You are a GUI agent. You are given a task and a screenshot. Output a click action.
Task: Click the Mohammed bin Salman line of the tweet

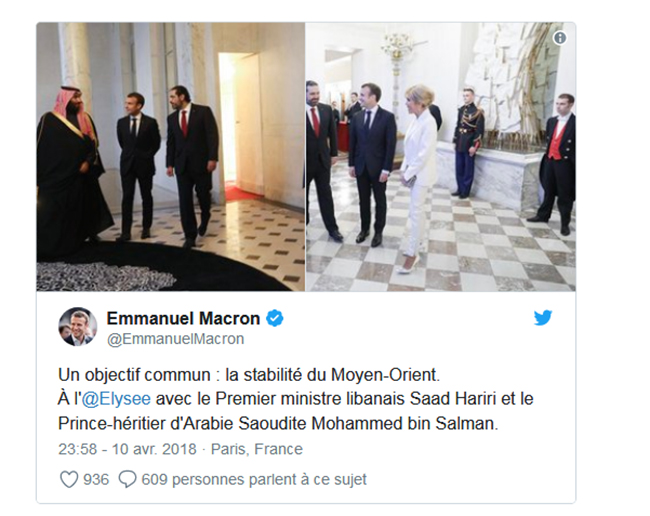coord(278,424)
